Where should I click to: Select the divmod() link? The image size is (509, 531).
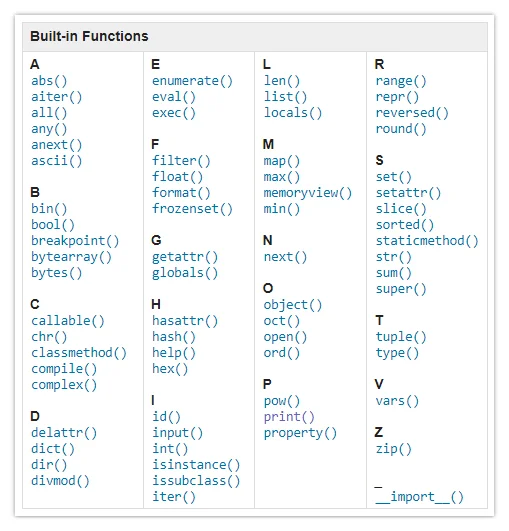click(60, 481)
